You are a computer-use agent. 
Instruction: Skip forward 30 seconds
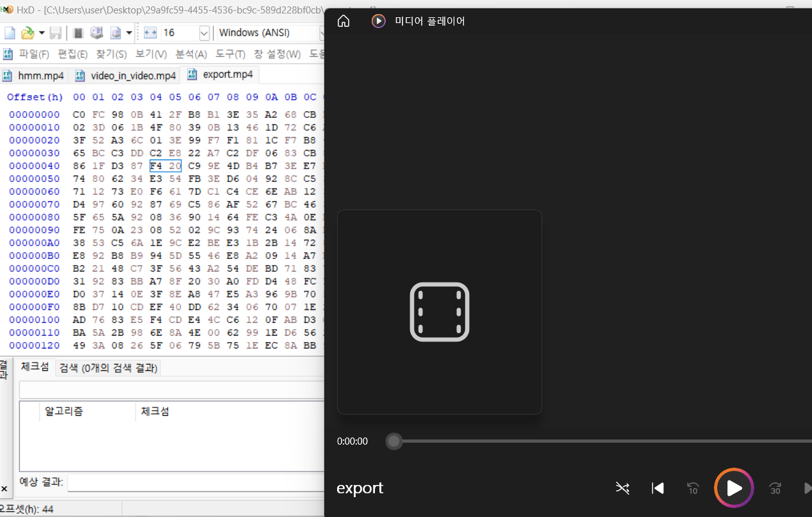tap(775, 488)
